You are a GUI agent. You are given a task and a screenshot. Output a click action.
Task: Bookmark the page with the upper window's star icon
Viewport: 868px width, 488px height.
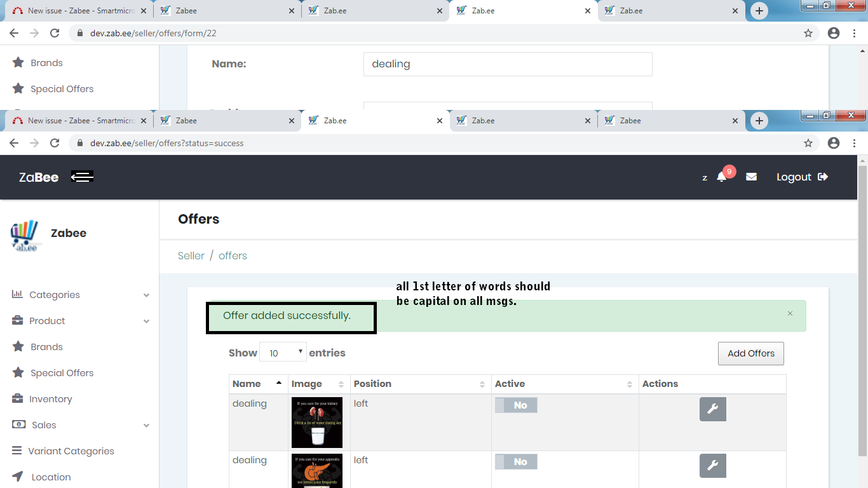click(808, 33)
